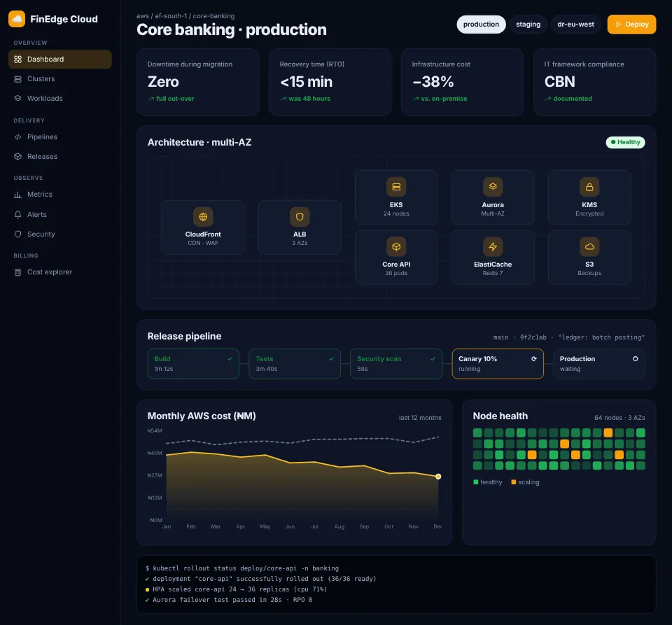
Task: Open Cost explorer in sidebar
Action: coord(60,272)
